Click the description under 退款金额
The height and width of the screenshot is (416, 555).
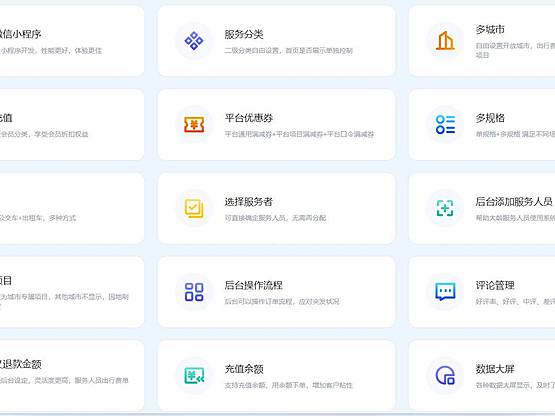[64, 380]
